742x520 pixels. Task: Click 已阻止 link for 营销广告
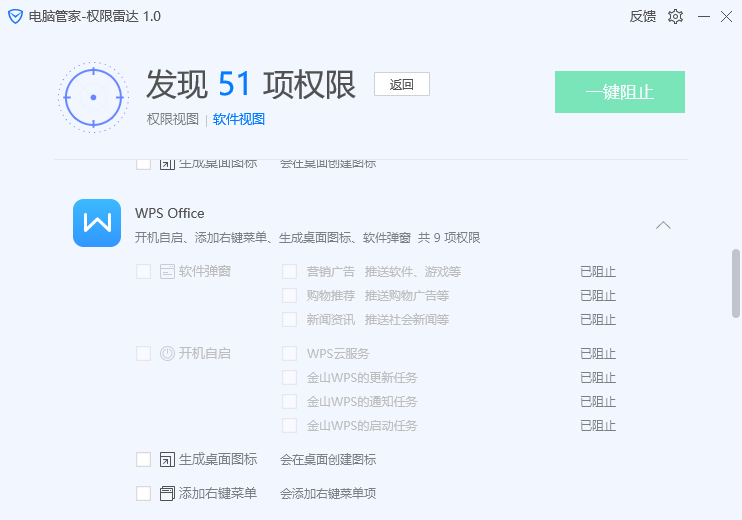[598, 272]
